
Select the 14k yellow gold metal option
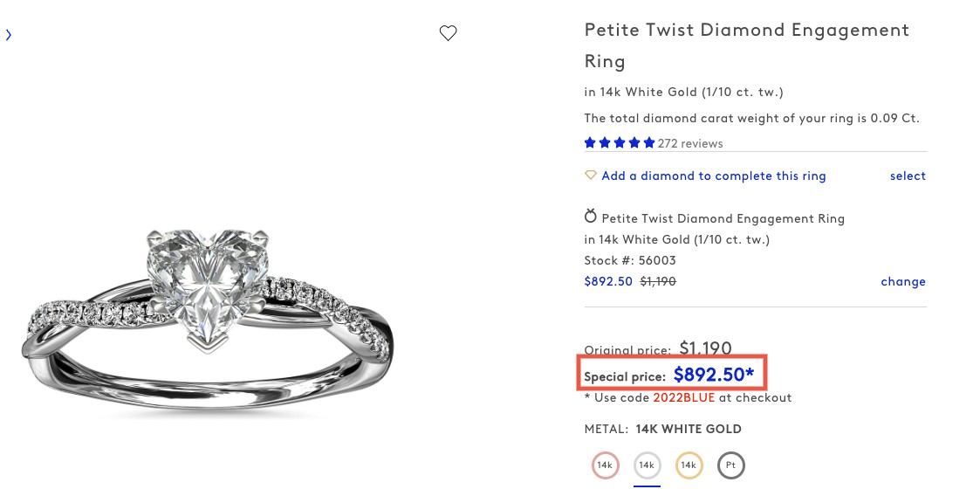click(x=689, y=465)
